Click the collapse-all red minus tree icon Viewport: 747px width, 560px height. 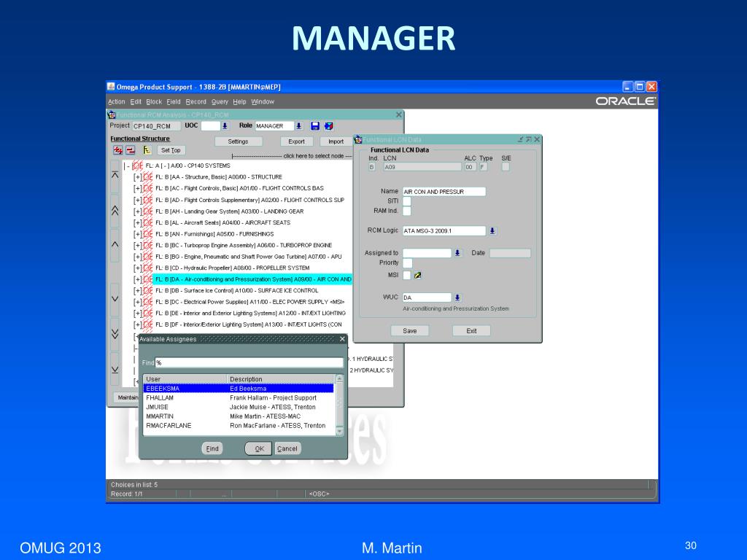(x=130, y=150)
